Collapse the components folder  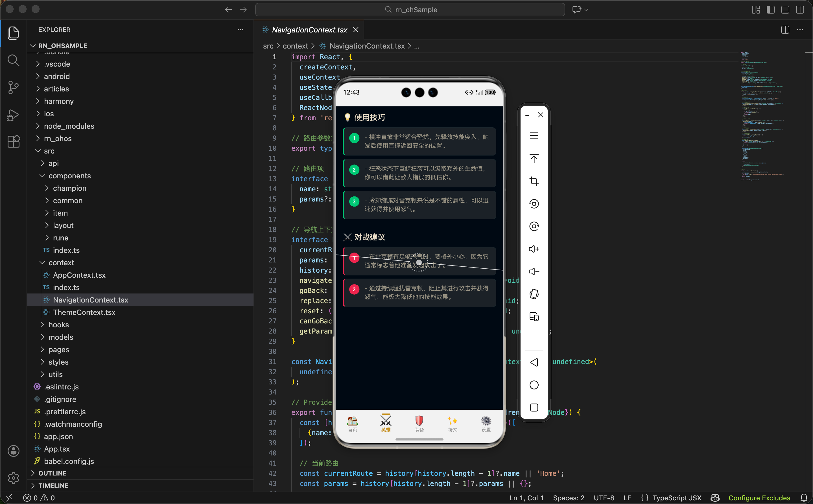pos(69,176)
